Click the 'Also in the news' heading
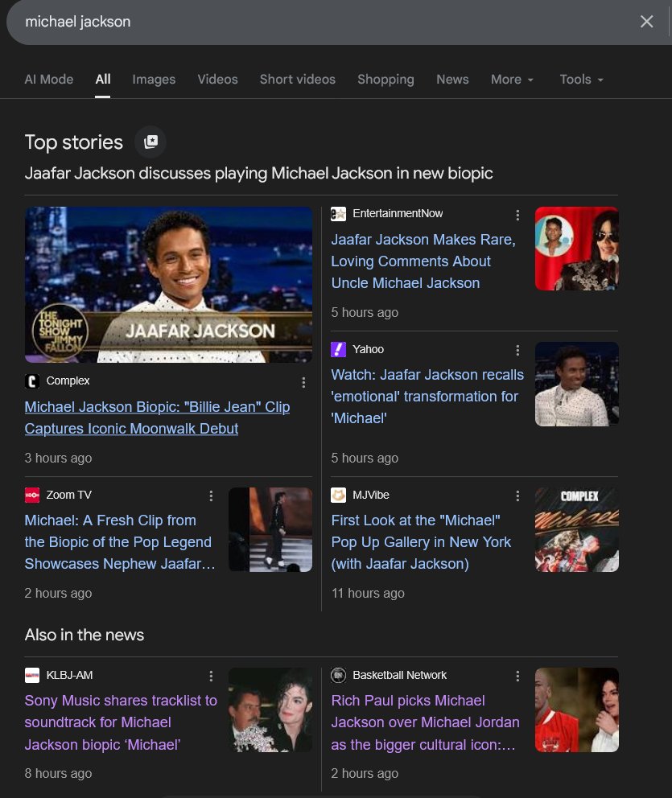The height and width of the screenshot is (798, 672). point(85,635)
